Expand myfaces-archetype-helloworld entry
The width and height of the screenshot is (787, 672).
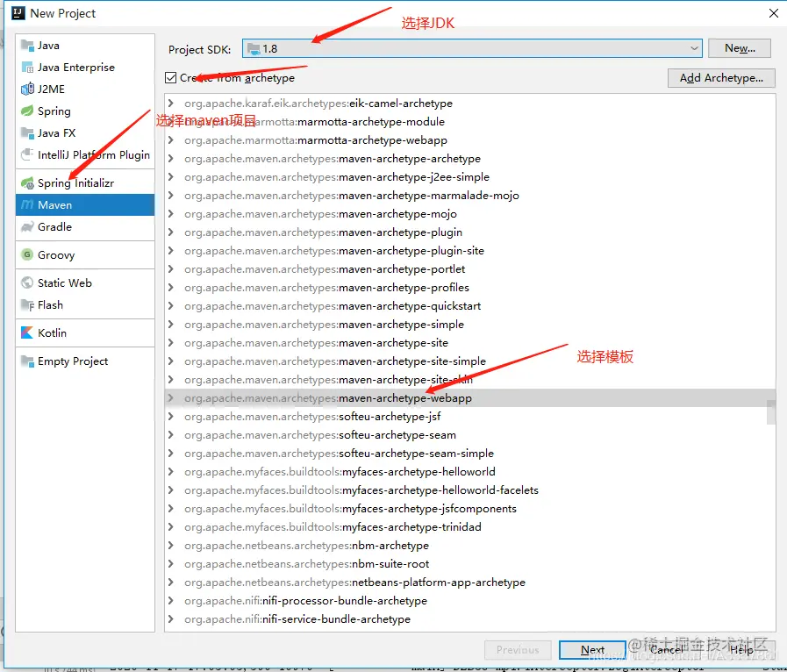171,472
